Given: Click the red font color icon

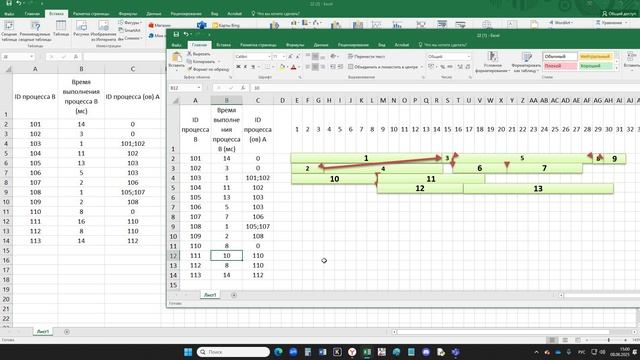Looking at the screenshot, I should coord(293,67).
